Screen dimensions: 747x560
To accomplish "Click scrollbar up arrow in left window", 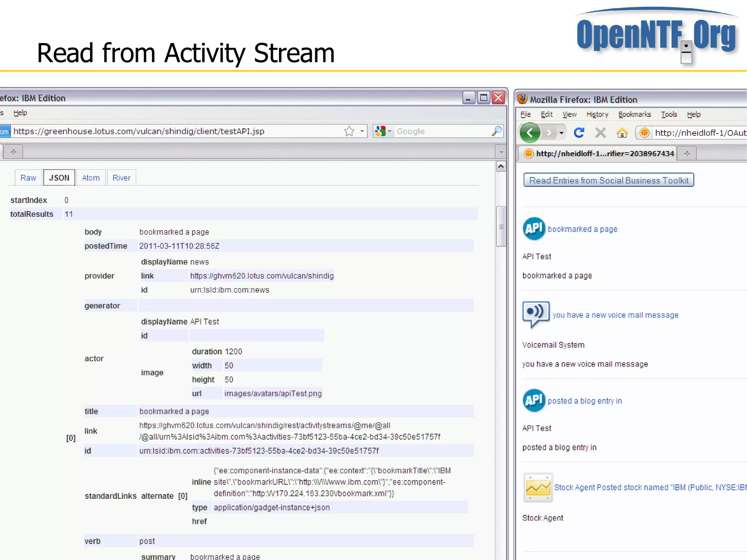I will pyautogui.click(x=501, y=167).
